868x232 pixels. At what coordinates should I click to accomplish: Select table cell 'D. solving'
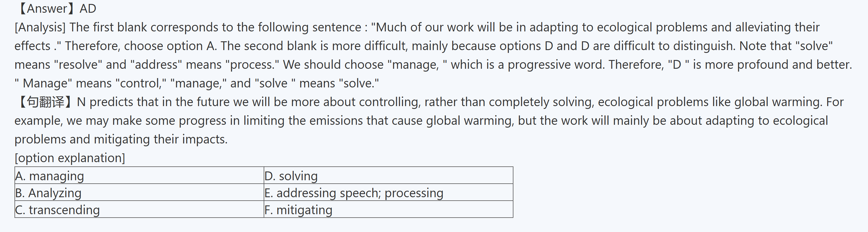(x=291, y=176)
